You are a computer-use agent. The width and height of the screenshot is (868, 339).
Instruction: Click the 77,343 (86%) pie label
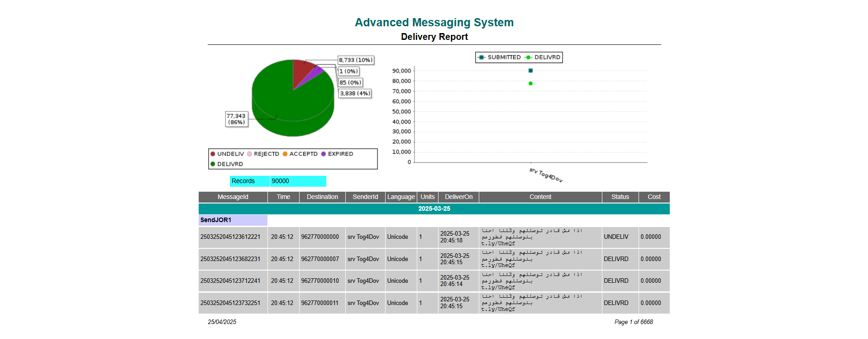coord(237,119)
